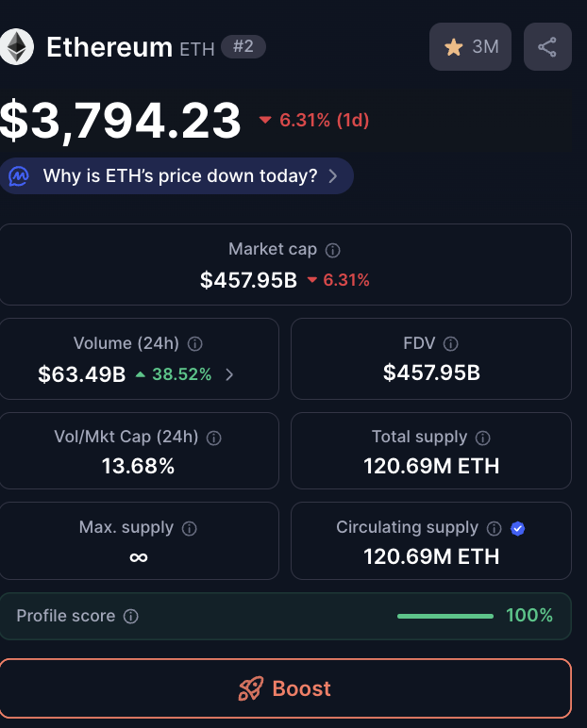Click the Market cap info icon
The image size is (587, 728).
(332, 250)
